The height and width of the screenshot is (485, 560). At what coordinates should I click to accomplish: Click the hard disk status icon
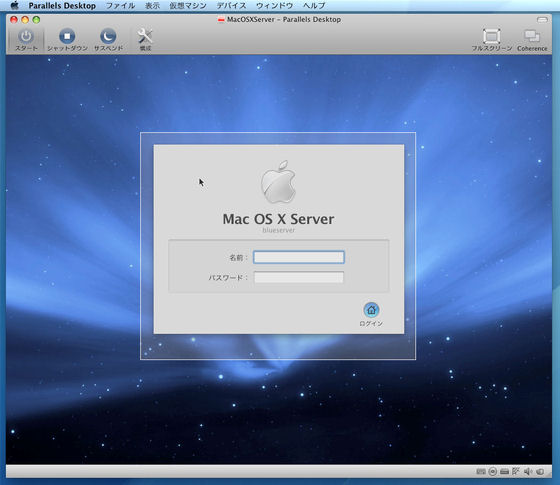tap(504, 472)
